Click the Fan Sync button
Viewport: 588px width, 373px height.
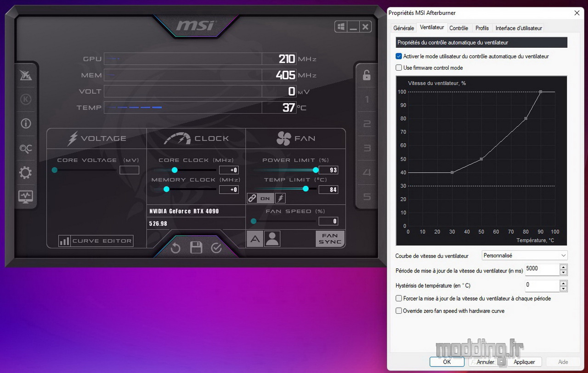(330, 239)
